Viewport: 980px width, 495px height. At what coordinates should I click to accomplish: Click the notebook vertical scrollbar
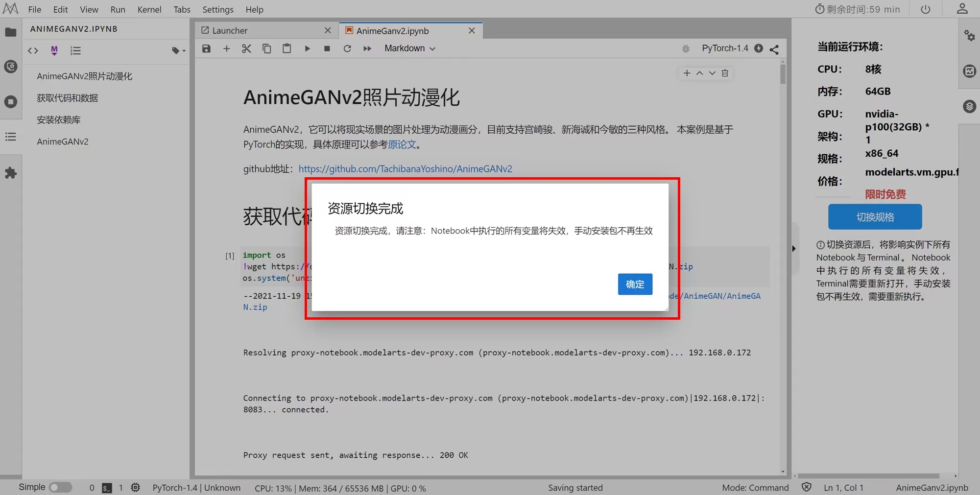[782, 74]
